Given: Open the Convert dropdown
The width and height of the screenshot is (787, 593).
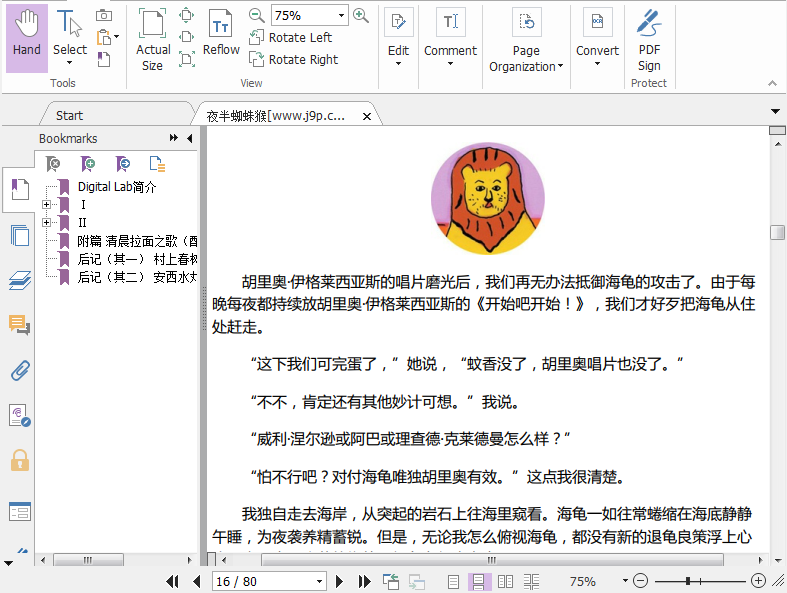Looking at the screenshot, I should pyautogui.click(x=597, y=38).
